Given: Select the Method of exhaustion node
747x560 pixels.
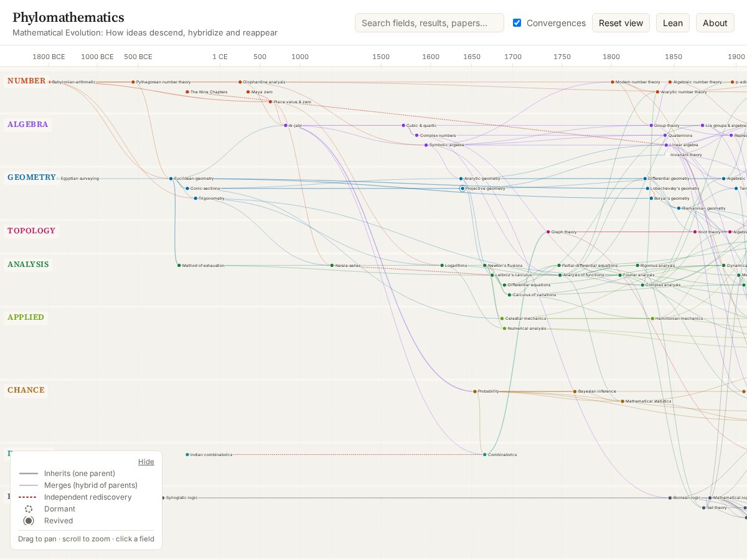Looking at the screenshot, I should 179,266.
